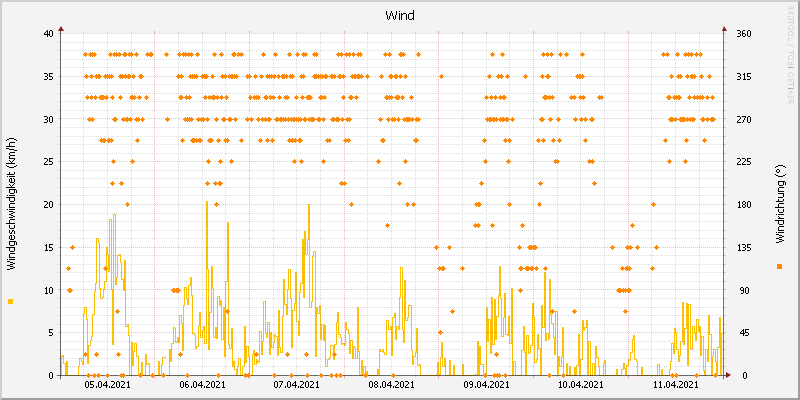Click the right y-axis top arrowhead
This screenshot has width=800, height=400.
pos(723,29)
